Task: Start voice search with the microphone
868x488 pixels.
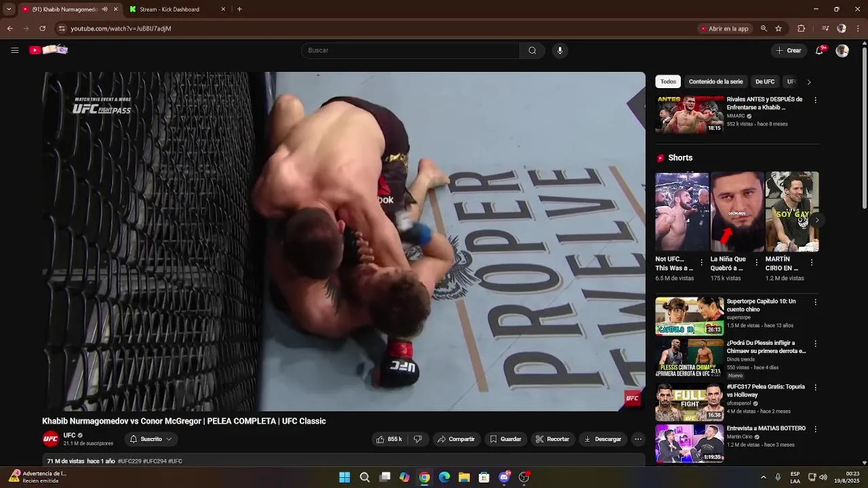Action: [x=559, y=50]
